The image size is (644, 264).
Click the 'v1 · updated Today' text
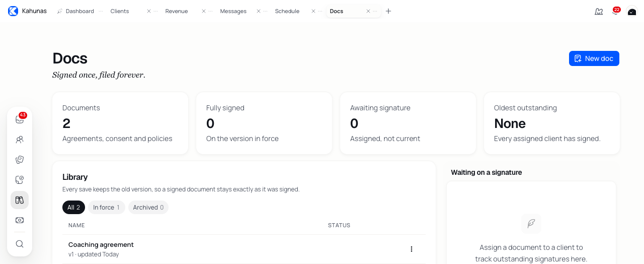pyautogui.click(x=94, y=254)
